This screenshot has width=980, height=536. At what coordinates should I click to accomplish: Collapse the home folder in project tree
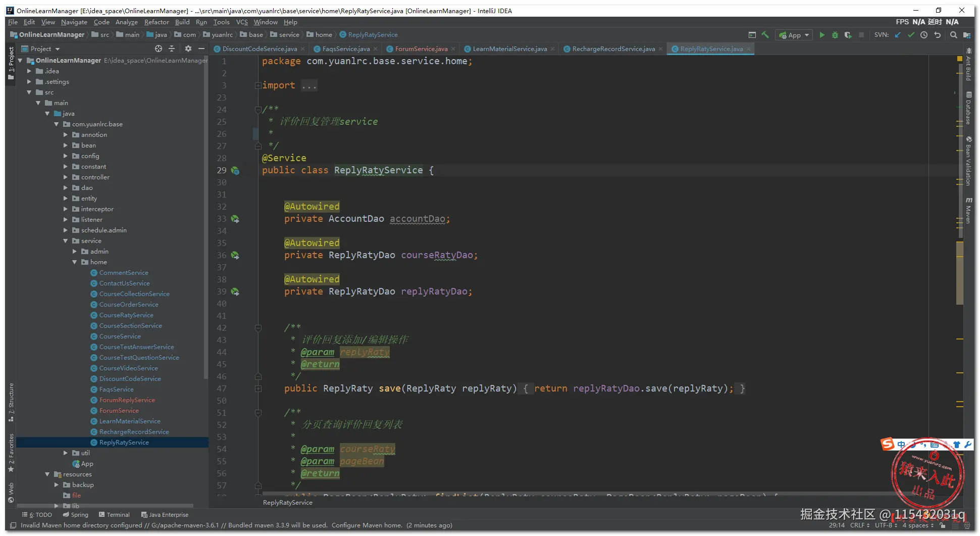click(75, 262)
